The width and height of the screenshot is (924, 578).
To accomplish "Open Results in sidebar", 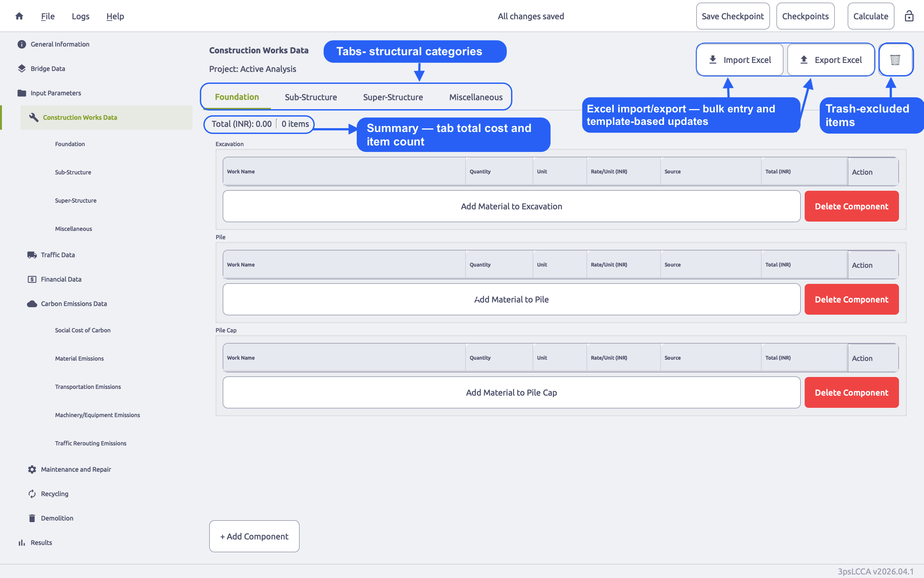I will [41, 543].
